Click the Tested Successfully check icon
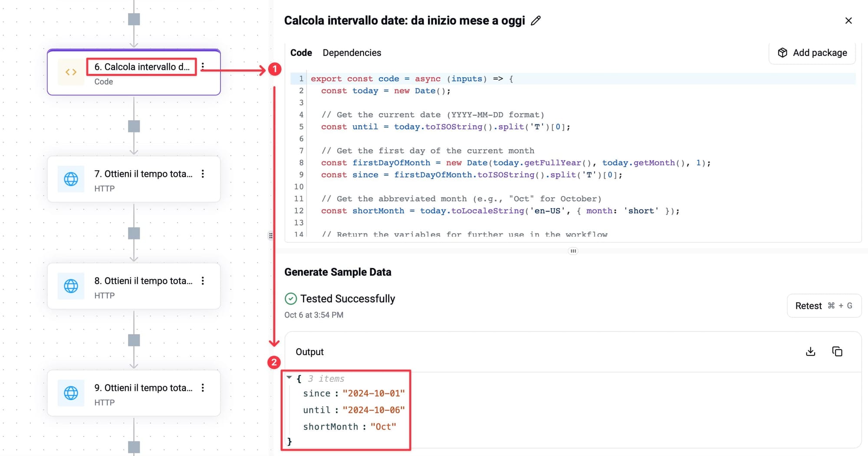This screenshot has width=868, height=456. pyautogui.click(x=291, y=299)
